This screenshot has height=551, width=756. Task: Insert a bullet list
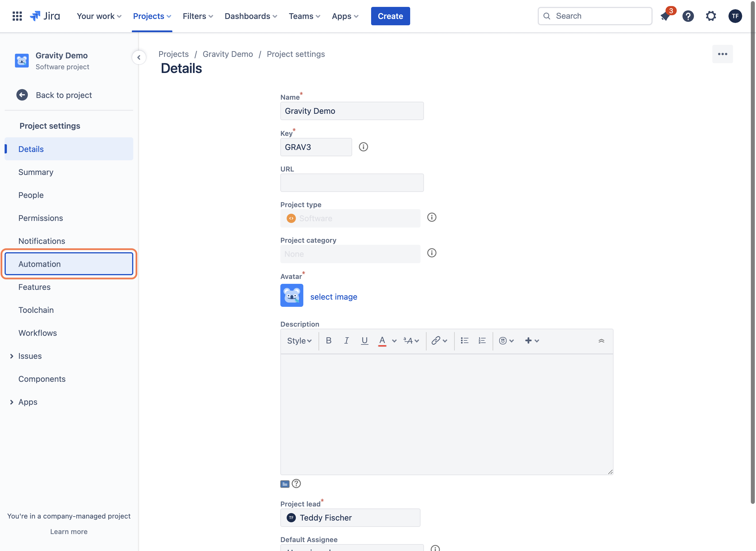[x=464, y=340]
